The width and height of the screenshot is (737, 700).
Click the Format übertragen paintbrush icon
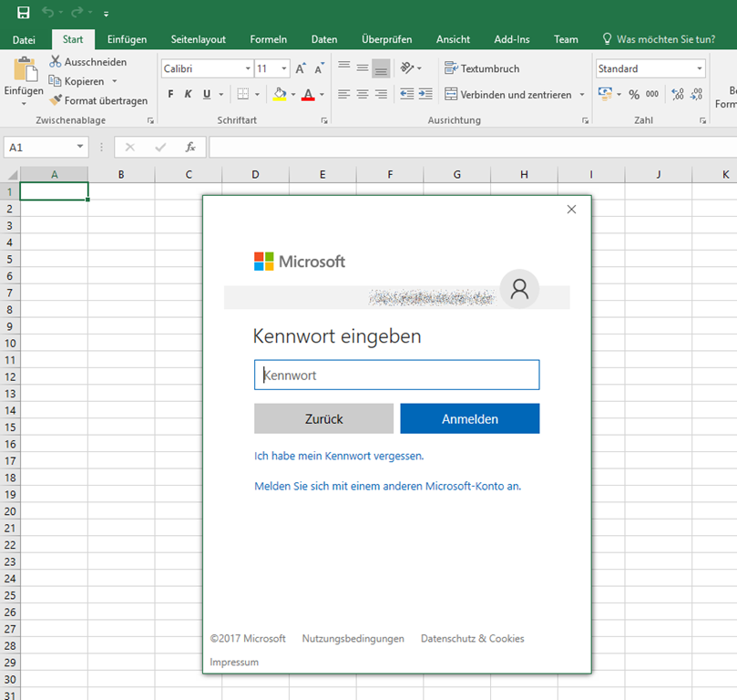[x=56, y=100]
